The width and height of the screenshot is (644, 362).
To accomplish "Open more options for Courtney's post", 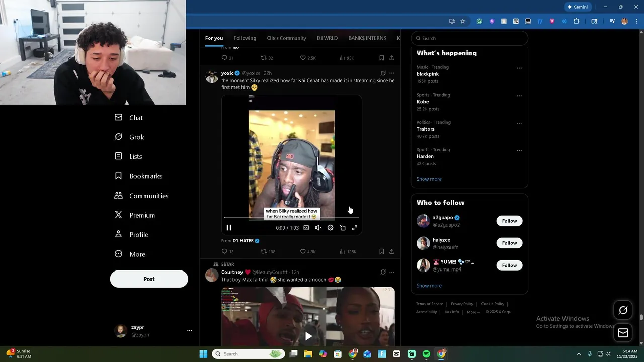I will coord(392,272).
